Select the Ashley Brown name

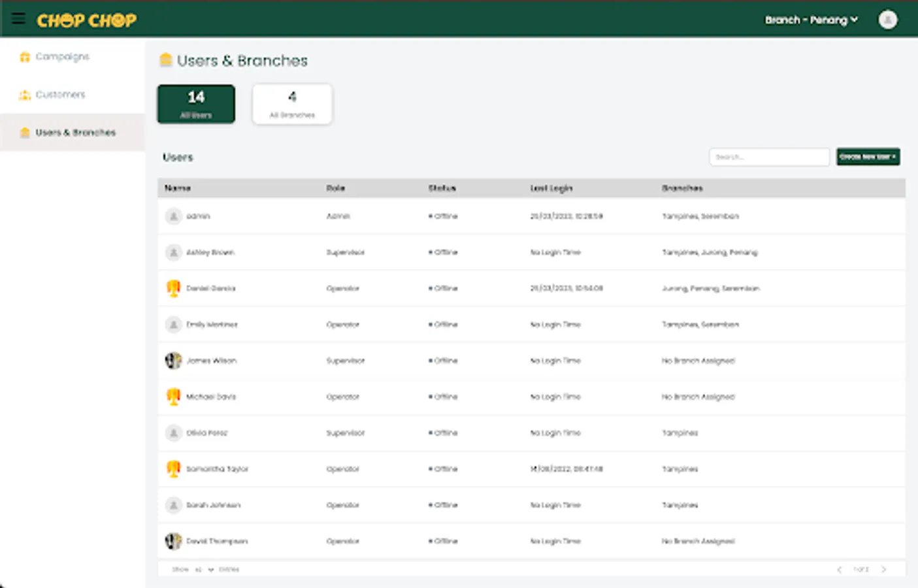pyautogui.click(x=210, y=252)
